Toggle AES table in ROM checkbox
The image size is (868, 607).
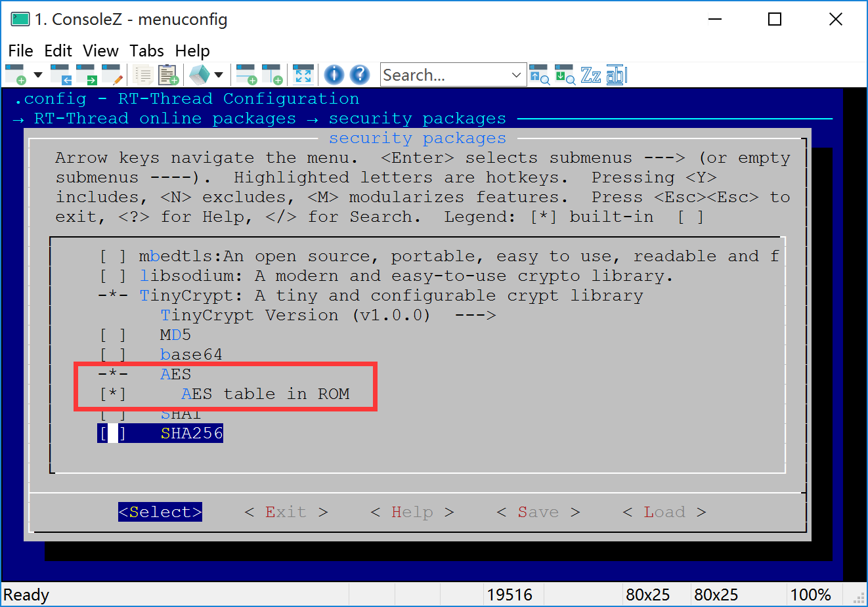(112, 394)
